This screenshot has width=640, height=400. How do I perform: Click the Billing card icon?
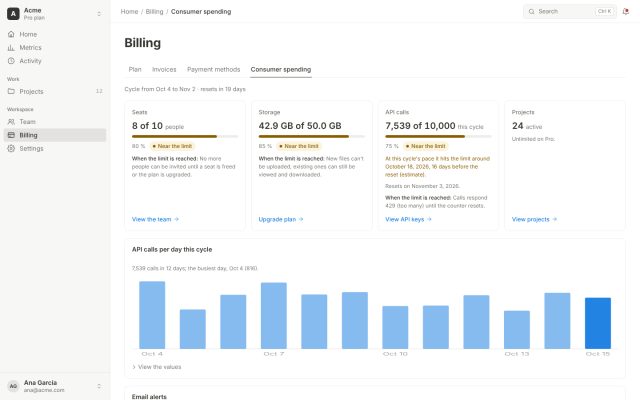click(x=11, y=135)
